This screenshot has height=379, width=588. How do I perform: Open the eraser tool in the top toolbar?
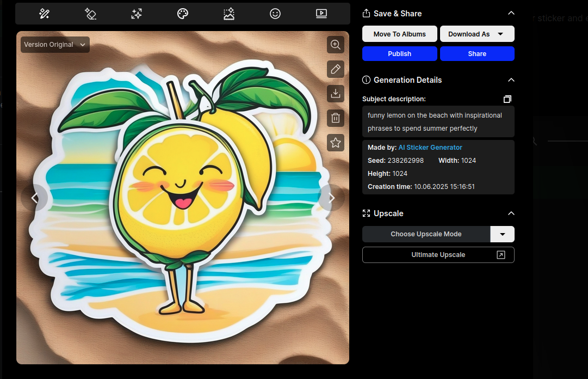tap(90, 13)
